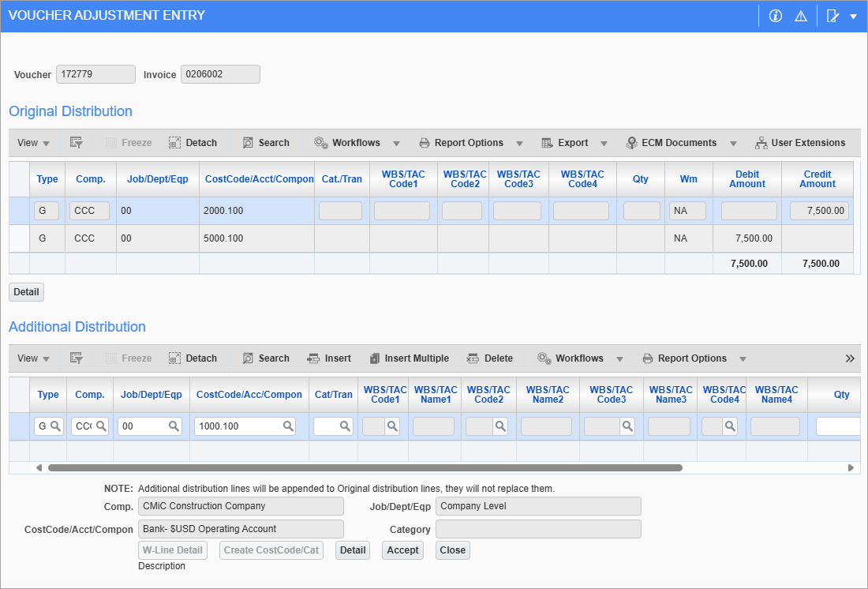Expand Workflows arrow in Additional Distribution
The width and height of the screenshot is (868, 589).
pos(619,359)
